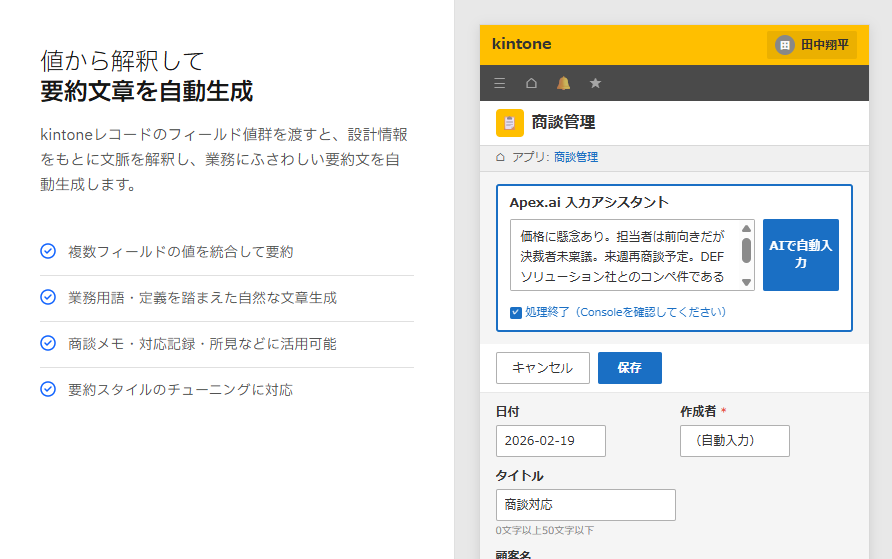Focus the 日付 field showing 2026-02-19
892x559 pixels.
coord(550,441)
